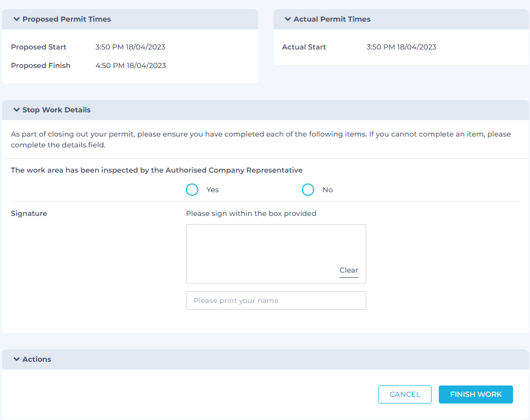Image resolution: width=530 pixels, height=420 pixels.
Task: Toggle the Stop Work Details header title
Action: point(56,110)
